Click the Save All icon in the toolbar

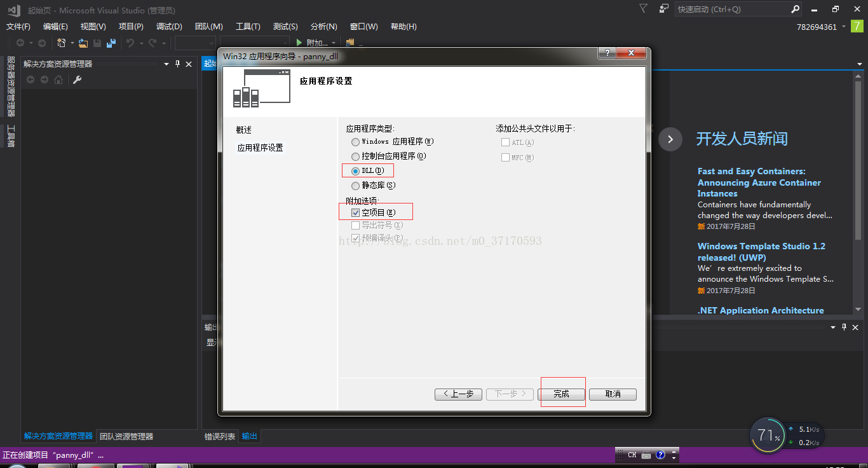click(111, 43)
